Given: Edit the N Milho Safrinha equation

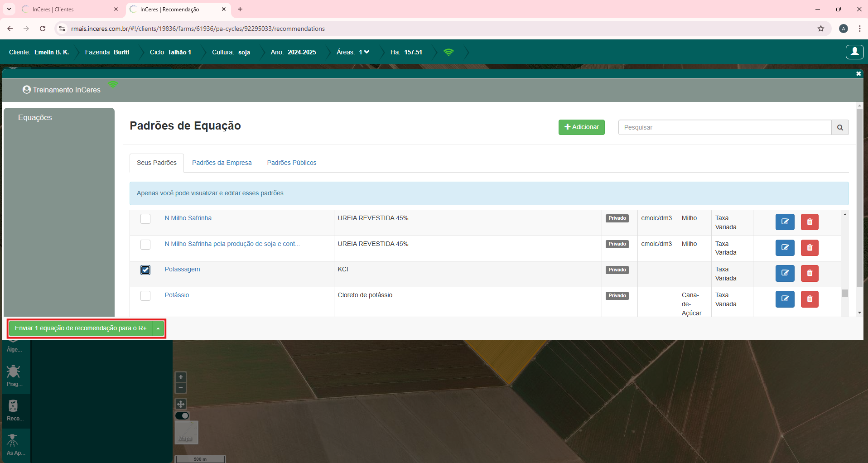Looking at the screenshot, I should (785, 222).
